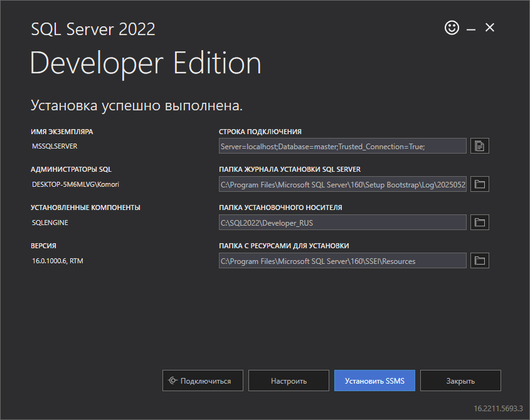Viewport: 530px width, 420px height.
Task: Click the 16.0.1000.6, RTM version value
Action: coord(57,261)
